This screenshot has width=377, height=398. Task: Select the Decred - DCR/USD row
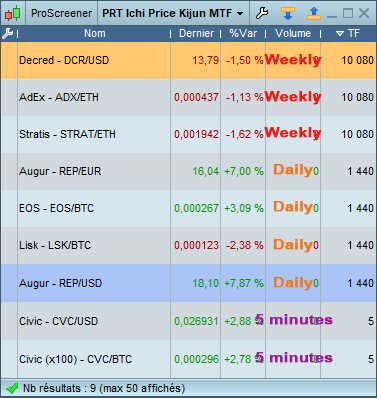tap(188, 60)
